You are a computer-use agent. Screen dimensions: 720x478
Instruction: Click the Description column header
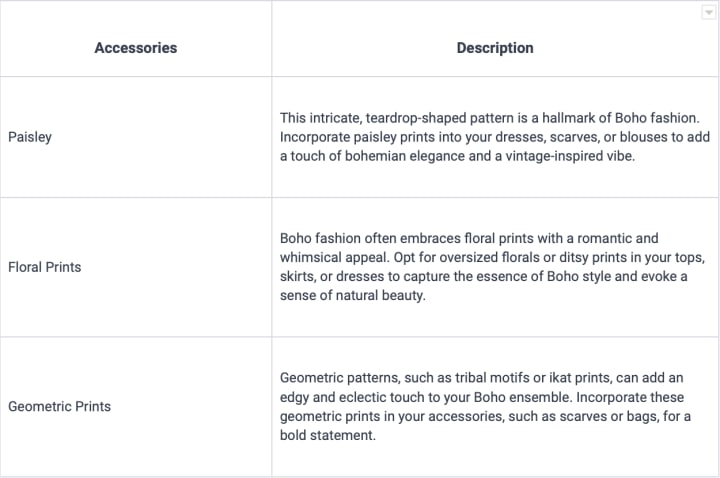point(495,48)
